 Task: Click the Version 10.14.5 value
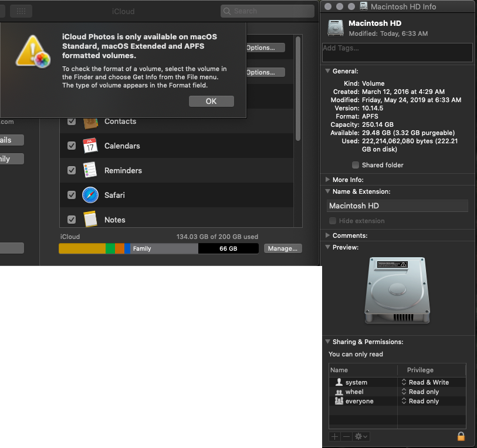(x=373, y=108)
